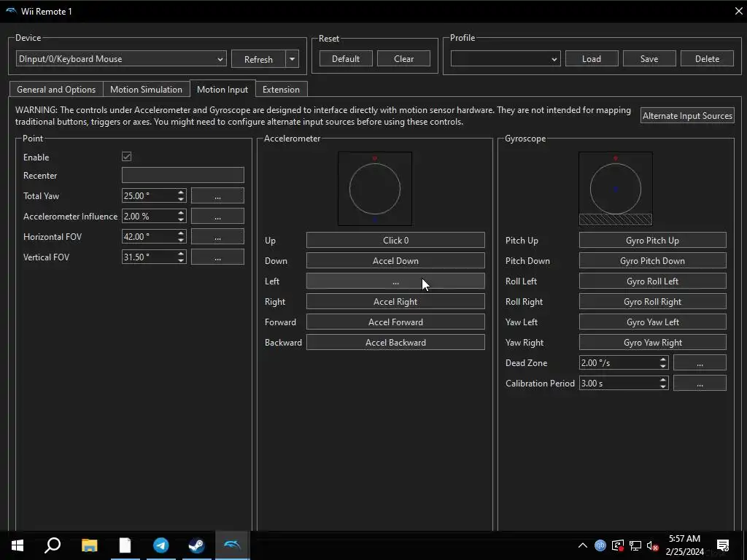Remap the Gyro Roll Right button
This screenshot has height=560, width=747.
pos(653,302)
